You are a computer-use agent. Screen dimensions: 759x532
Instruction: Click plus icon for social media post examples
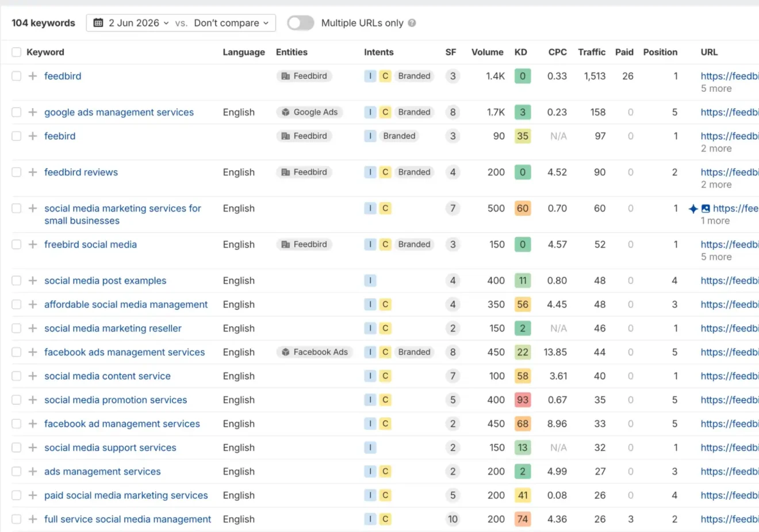[x=33, y=281]
